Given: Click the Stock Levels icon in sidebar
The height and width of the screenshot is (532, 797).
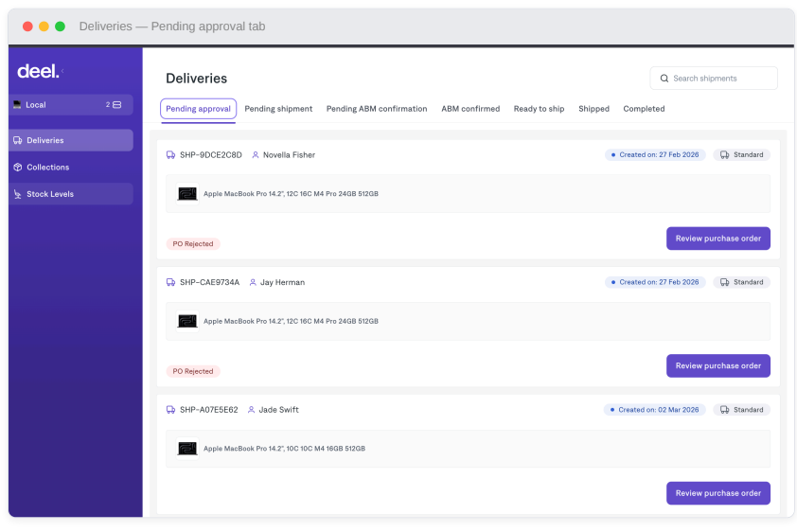Looking at the screenshot, I should (x=18, y=194).
